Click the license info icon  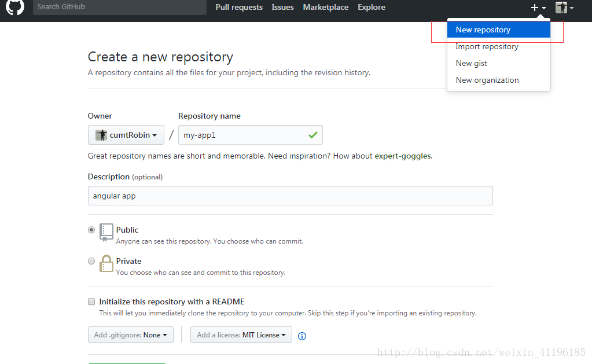point(302,336)
